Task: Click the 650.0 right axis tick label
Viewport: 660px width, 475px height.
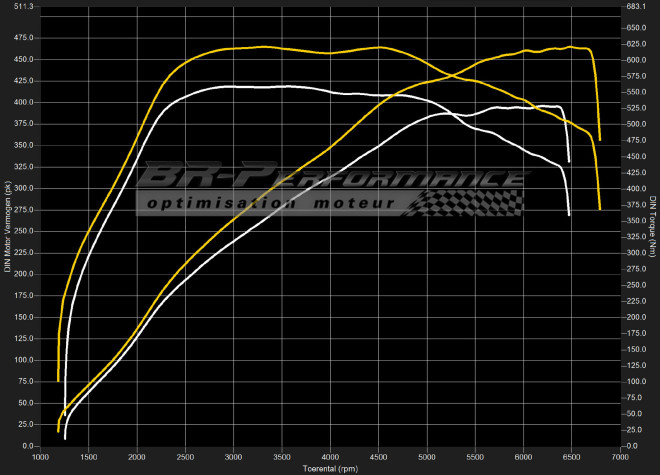Action: click(636, 28)
